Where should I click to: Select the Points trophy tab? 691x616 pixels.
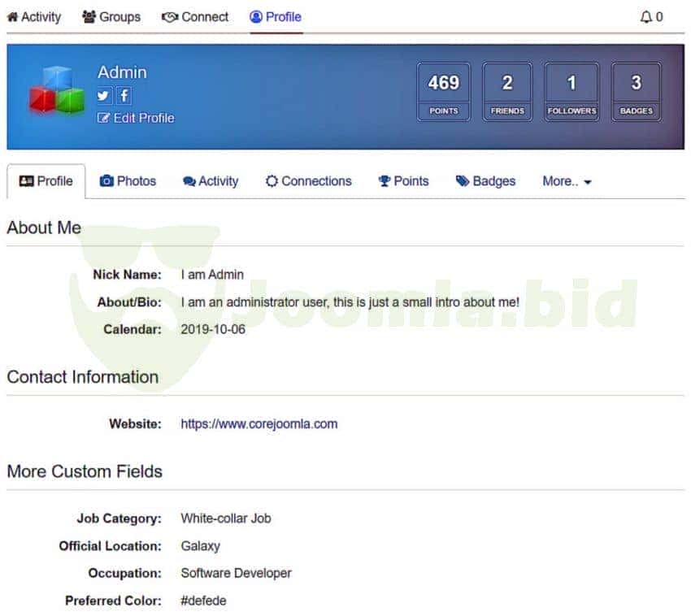(x=403, y=181)
